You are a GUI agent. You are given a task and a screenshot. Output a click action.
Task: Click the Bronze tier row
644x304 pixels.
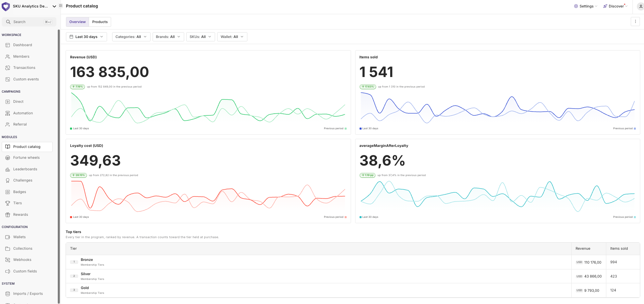coord(353,262)
